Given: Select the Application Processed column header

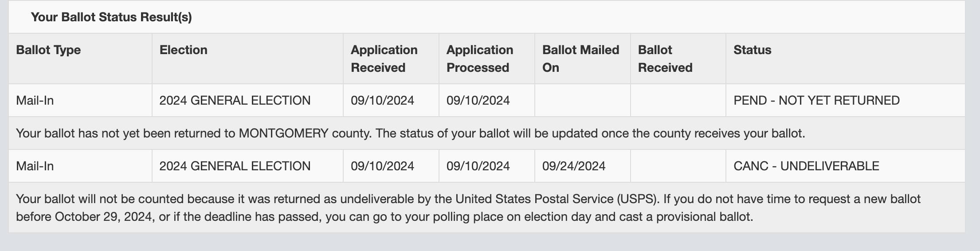Looking at the screenshot, I should pyautogui.click(x=480, y=59).
